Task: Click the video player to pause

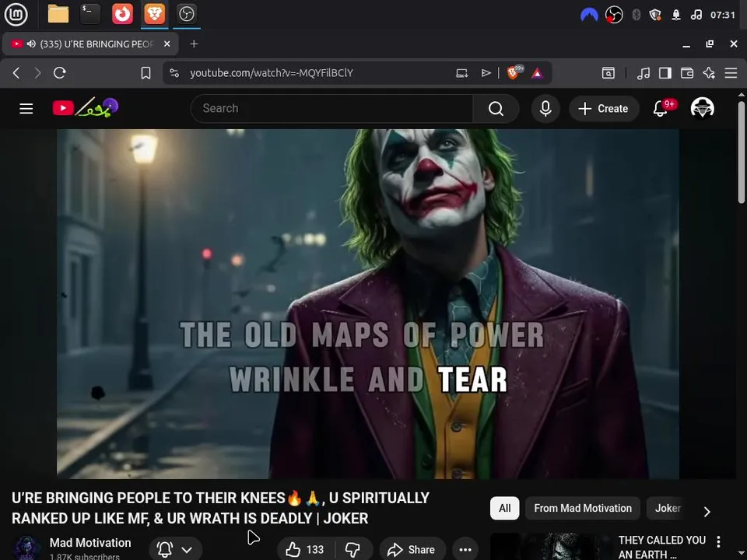Action: 368,304
